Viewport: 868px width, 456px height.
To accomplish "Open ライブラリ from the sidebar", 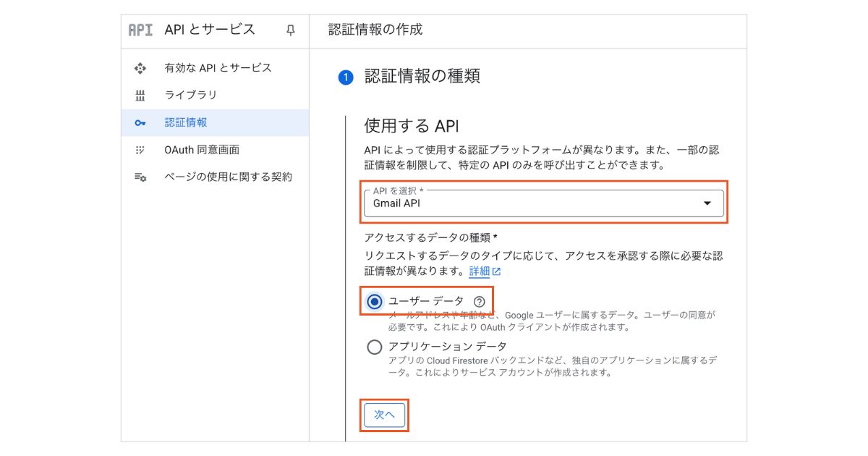I will click(x=191, y=96).
